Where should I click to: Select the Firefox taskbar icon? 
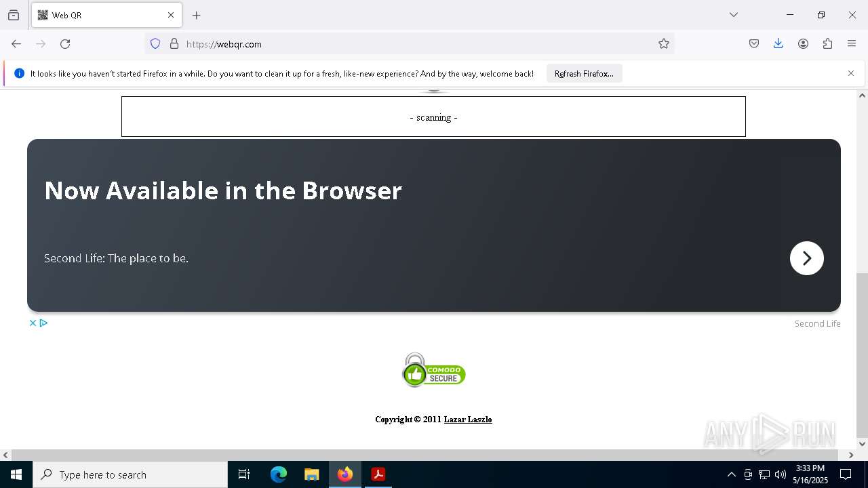[x=345, y=474]
